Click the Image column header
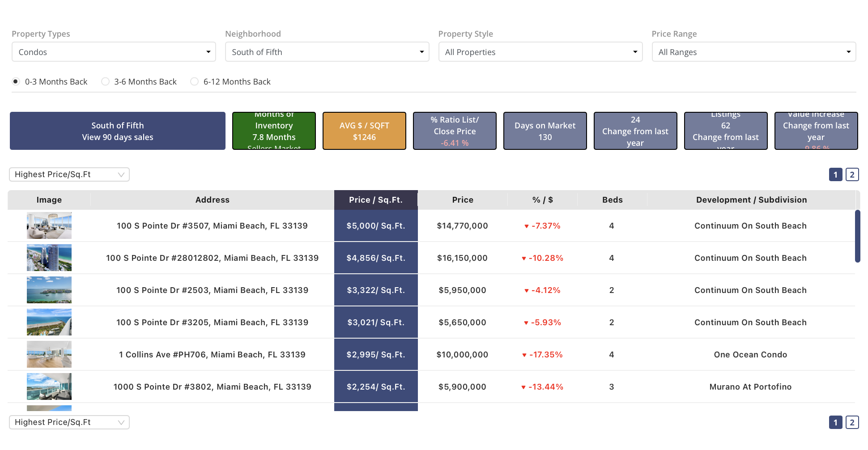The width and height of the screenshot is (868, 450). point(49,200)
